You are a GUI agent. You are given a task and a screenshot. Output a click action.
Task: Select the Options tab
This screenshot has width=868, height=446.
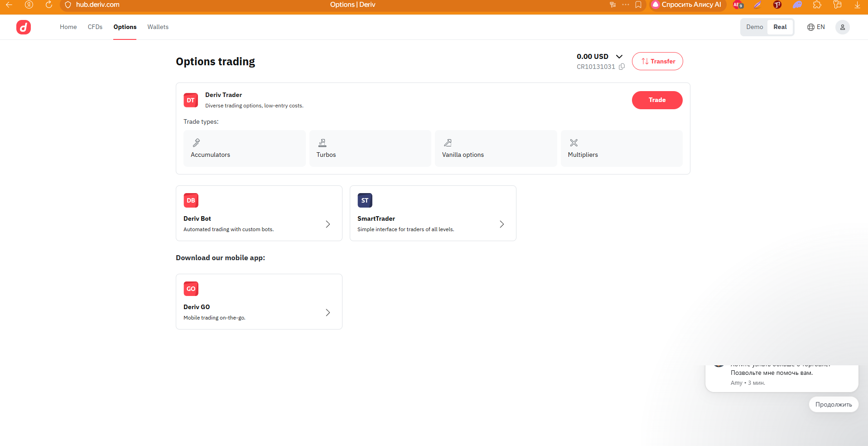(x=125, y=27)
